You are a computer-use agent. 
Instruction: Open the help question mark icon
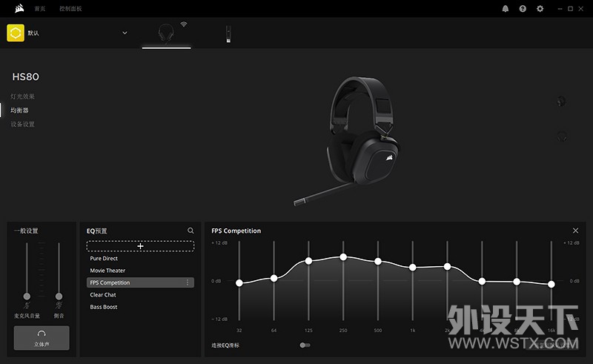click(523, 9)
